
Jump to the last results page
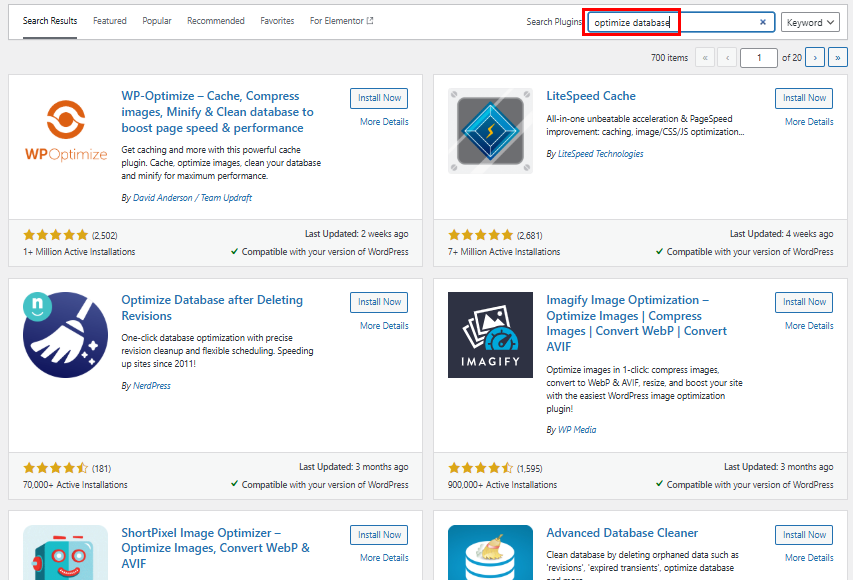click(x=836, y=57)
